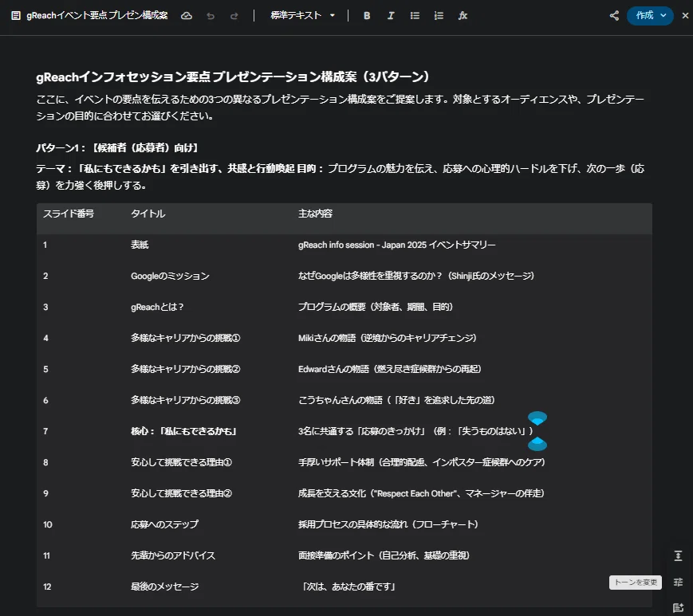Image resolution: width=693 pixels, height=616 pixels.
Task: Click the 多様なキャリアからの挑戦② cell
Action: pyautogui.click(x=186, y=369)
